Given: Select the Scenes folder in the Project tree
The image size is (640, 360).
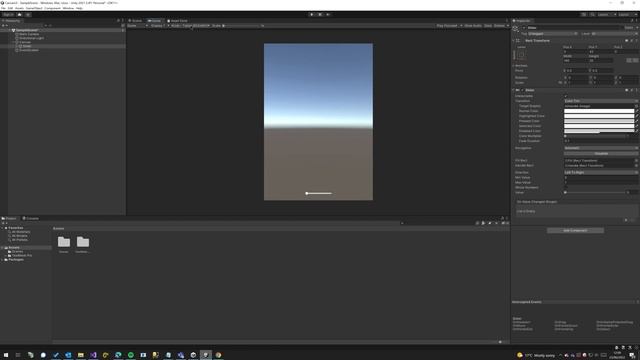Looking at the screenshot, I should 17,251.
